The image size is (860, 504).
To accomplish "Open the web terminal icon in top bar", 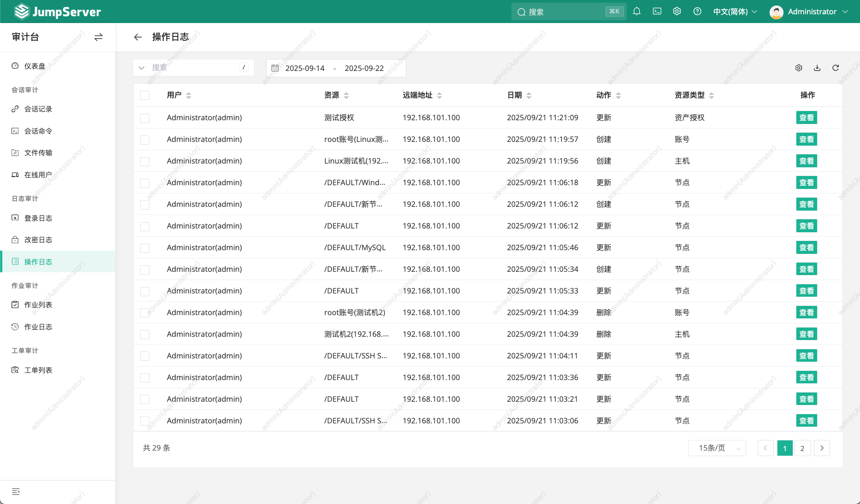I will 657,11.
